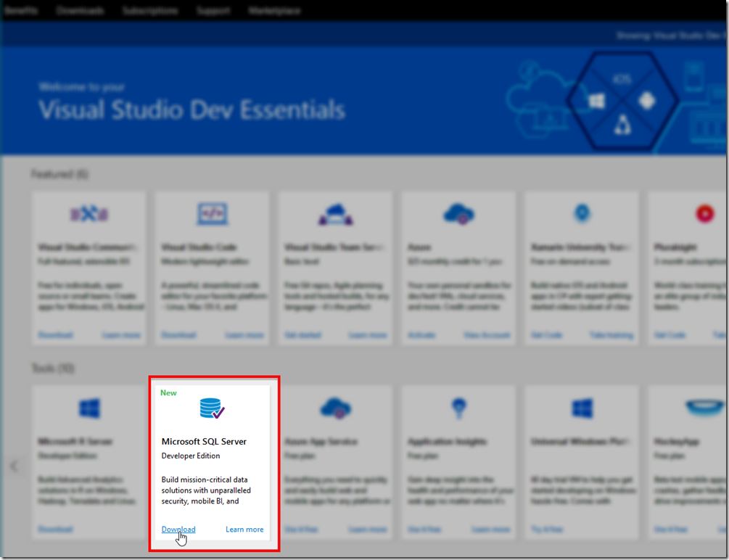
Task: Click the "Visual Studio Dev Essentials" banner heading
Action: tap(191, 110)
